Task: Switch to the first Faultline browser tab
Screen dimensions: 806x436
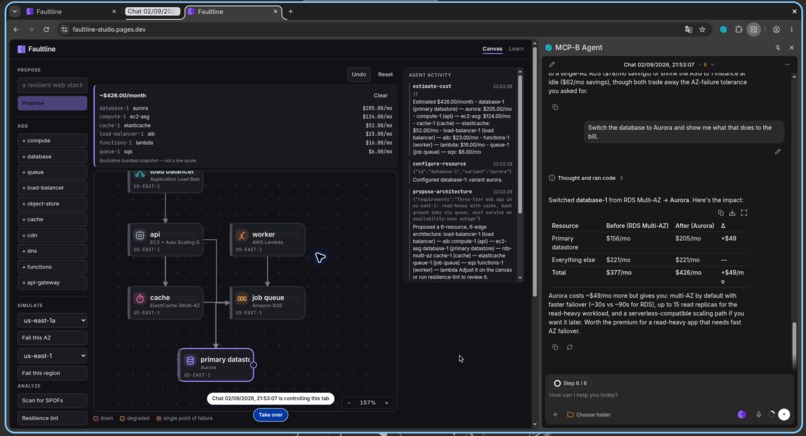Action: tap(71, 11)
